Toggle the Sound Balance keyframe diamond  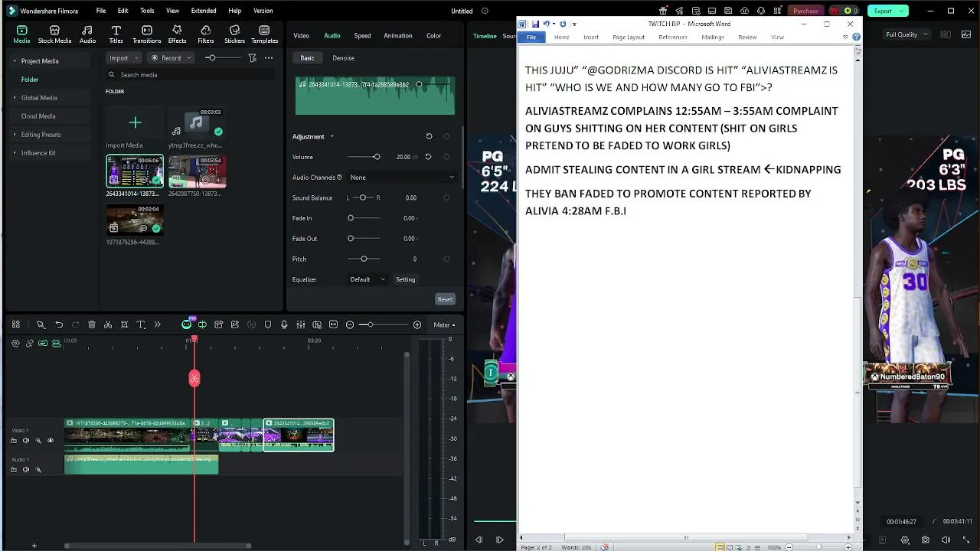coord(446,197)
